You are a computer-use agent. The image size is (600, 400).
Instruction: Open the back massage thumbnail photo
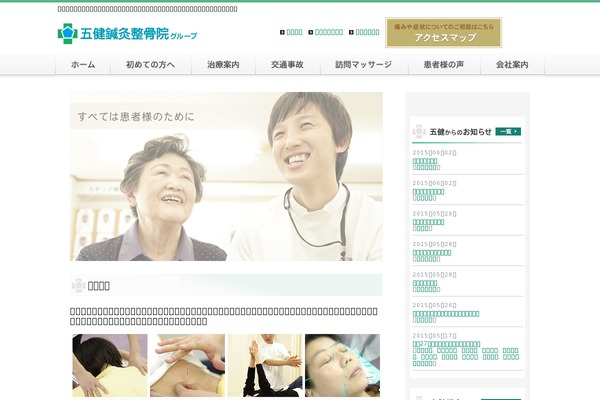110,366
